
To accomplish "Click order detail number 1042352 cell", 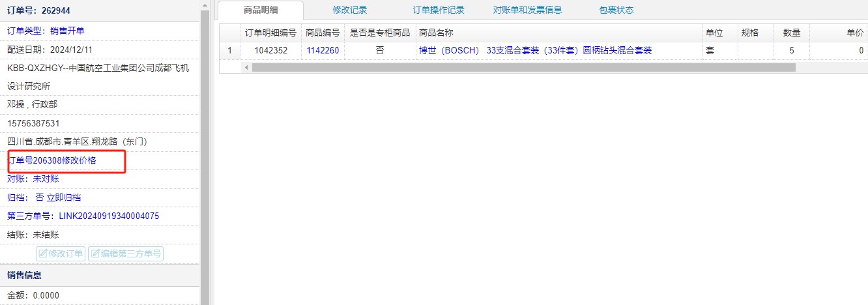I will (x=270, y=50).
